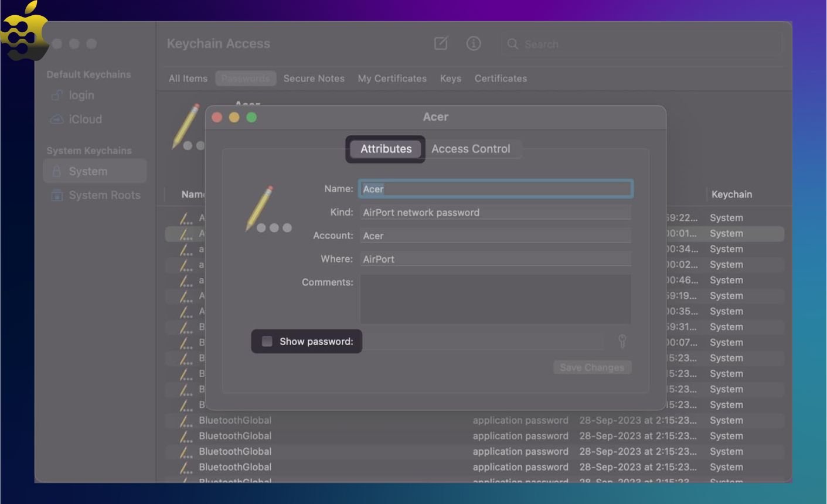Sort by the Keychain column header

pyautogui.click(x=731, y=194)
